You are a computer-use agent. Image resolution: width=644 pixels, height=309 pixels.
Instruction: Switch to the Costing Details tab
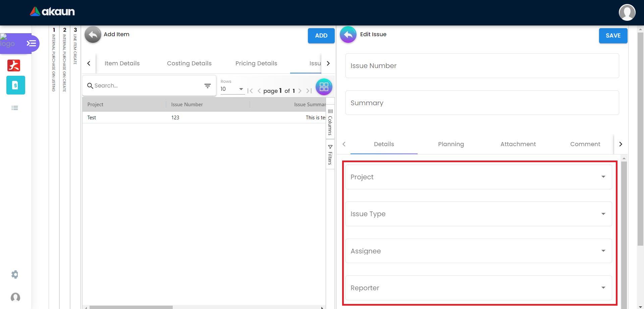[189, 63]
